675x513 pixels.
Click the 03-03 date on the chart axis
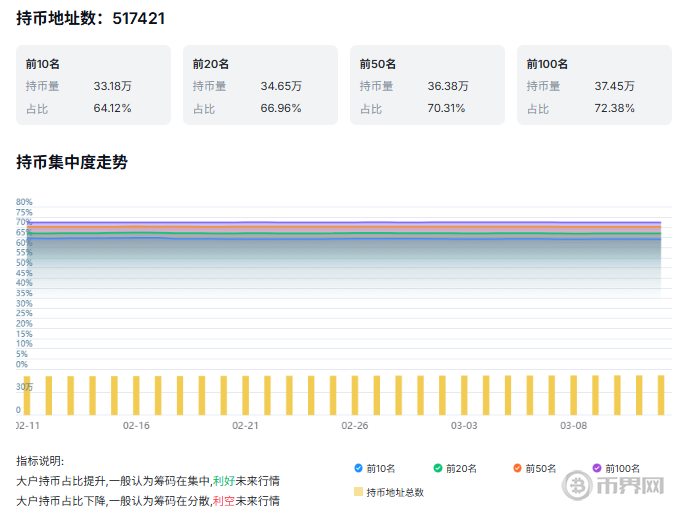coord(464,425)
